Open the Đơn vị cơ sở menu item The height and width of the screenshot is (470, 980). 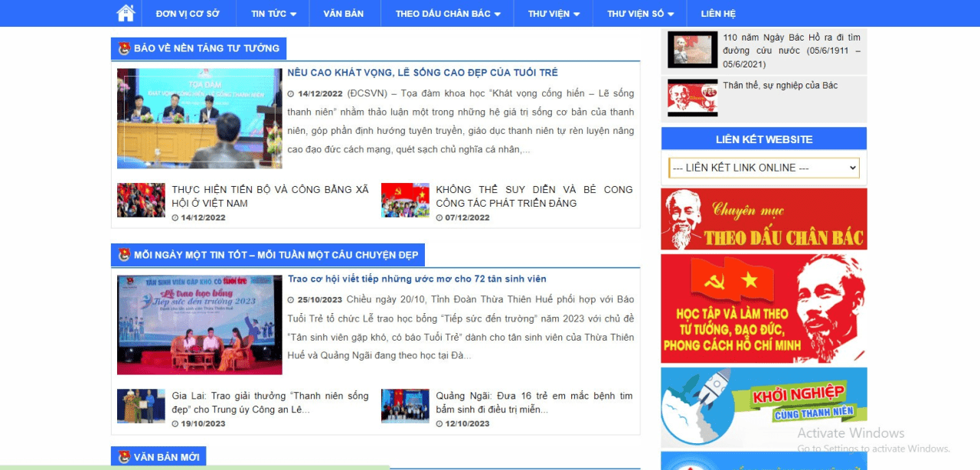tap(188, 14)
